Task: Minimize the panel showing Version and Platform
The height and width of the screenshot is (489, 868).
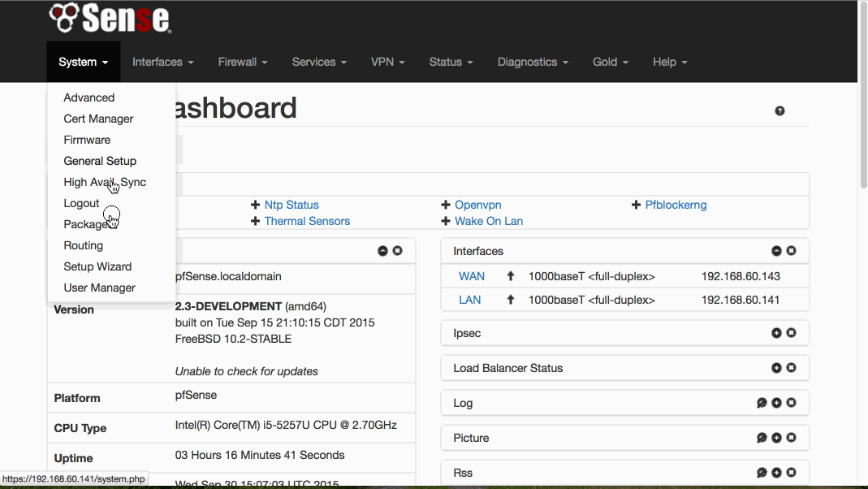Action: (x=382, y=251)
